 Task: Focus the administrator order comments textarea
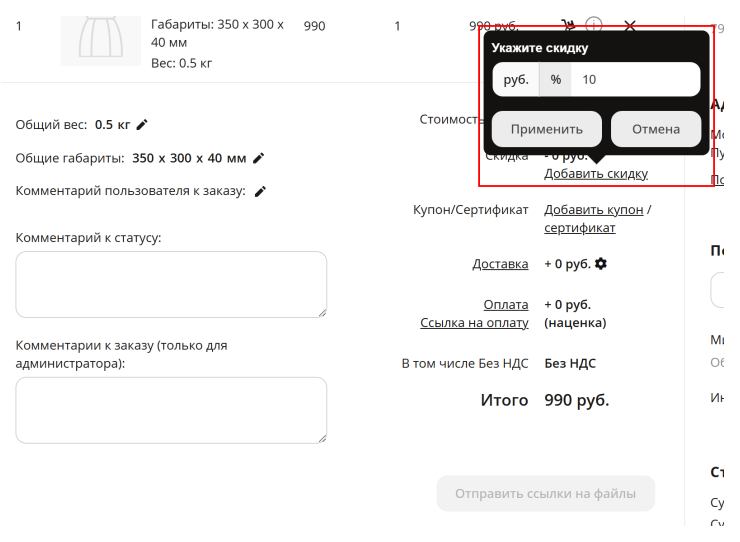(171, 410)
